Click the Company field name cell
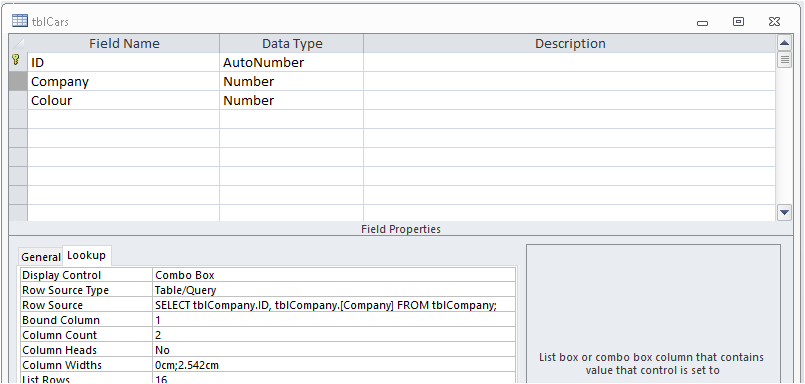Viewport: 805px width, 384px height. click(124, 82)
